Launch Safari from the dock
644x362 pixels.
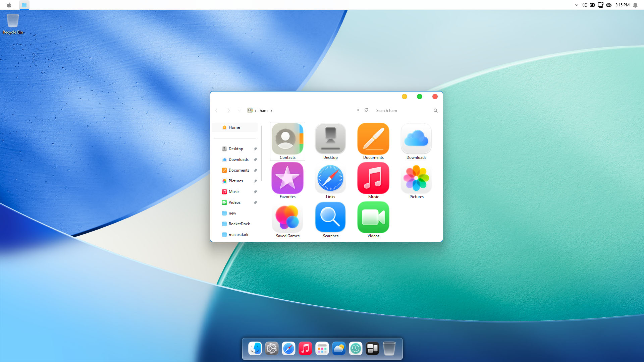point(288,349)
